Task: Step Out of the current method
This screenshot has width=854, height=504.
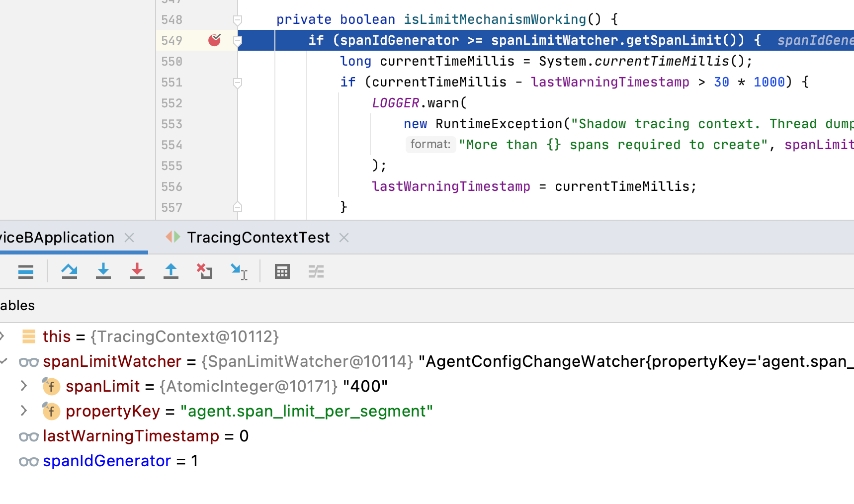Action: coord(171,271)
